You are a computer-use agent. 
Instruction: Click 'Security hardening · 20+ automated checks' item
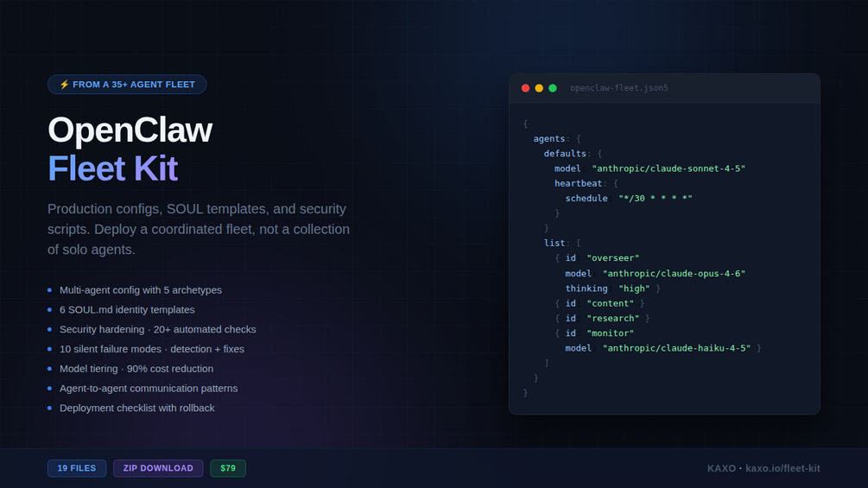[158, 329]
